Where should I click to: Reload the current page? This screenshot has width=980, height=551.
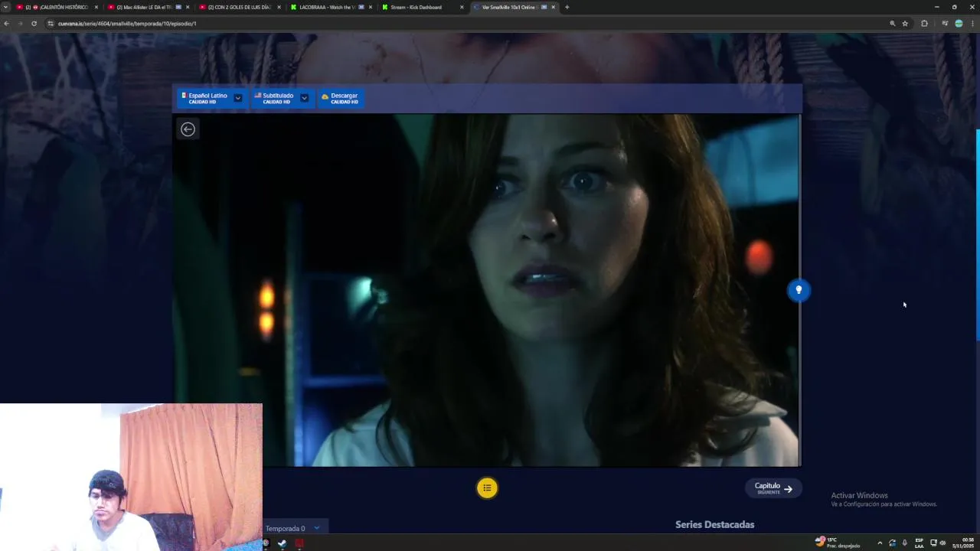(34, 24)
